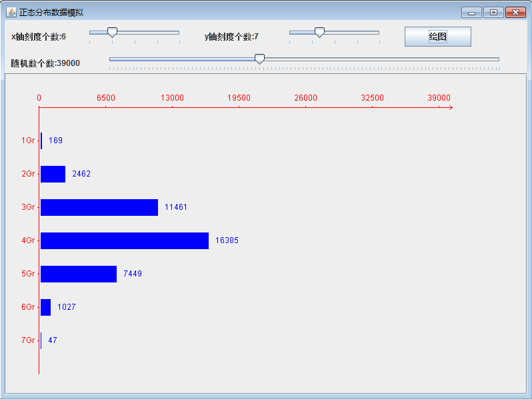This screenshot has height=399, width=532.
Task: Click the x轴刻度个数:6 label
Action: click(39, 37)
